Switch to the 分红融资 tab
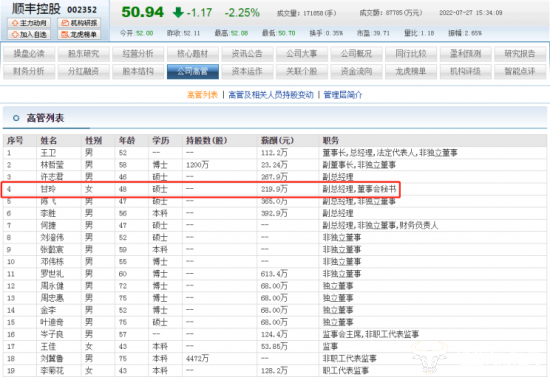Screen dimensions: 550x377 click(x=83, y=72)
